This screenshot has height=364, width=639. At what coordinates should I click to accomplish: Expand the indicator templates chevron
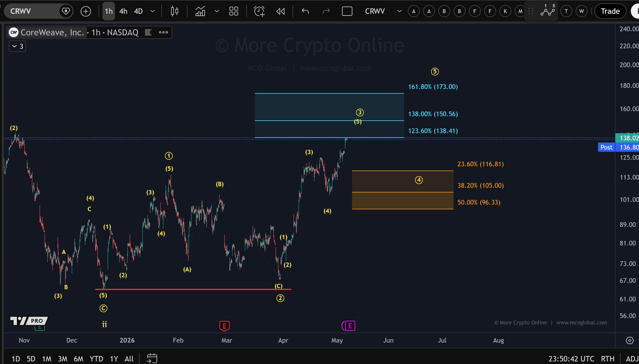click(x=217, y=12)
